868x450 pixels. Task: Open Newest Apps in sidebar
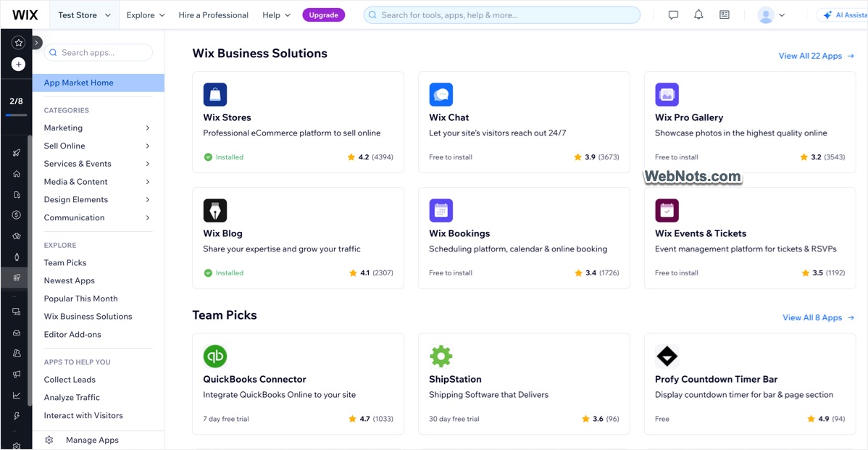pos(70,280)
